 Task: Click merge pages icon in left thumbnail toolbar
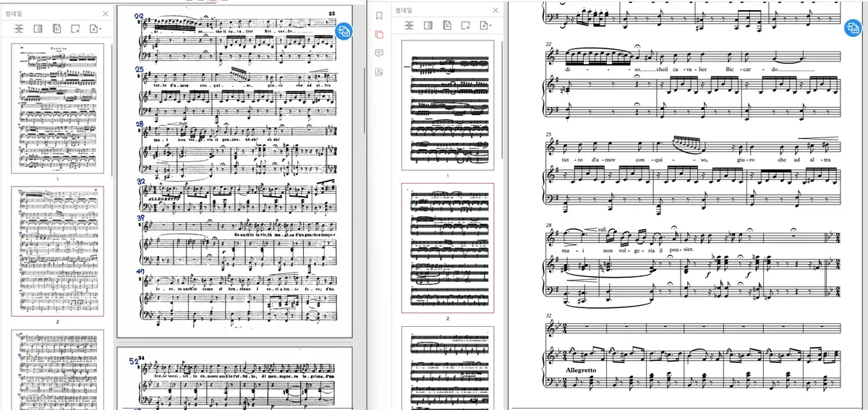pos(19,28)
